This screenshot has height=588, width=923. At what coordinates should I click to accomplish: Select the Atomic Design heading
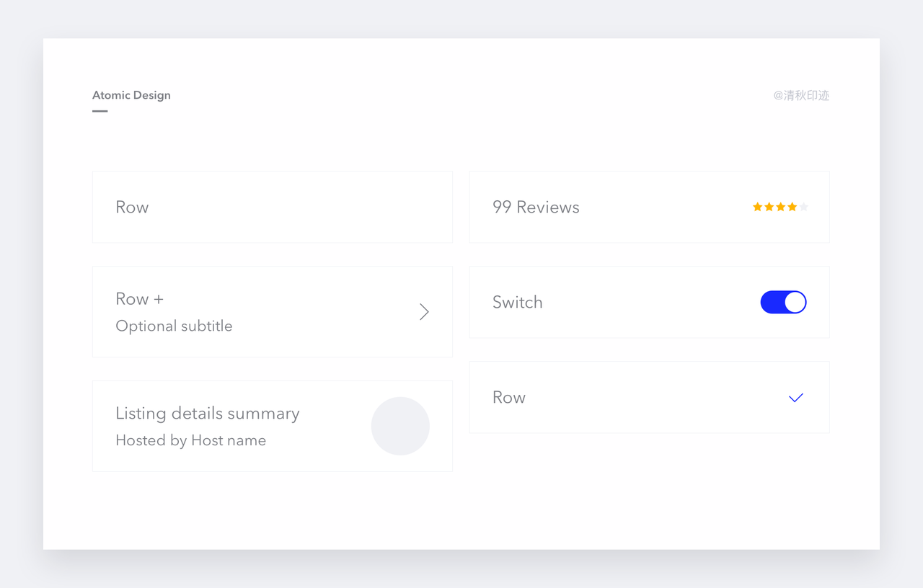[x=131, y=95]
